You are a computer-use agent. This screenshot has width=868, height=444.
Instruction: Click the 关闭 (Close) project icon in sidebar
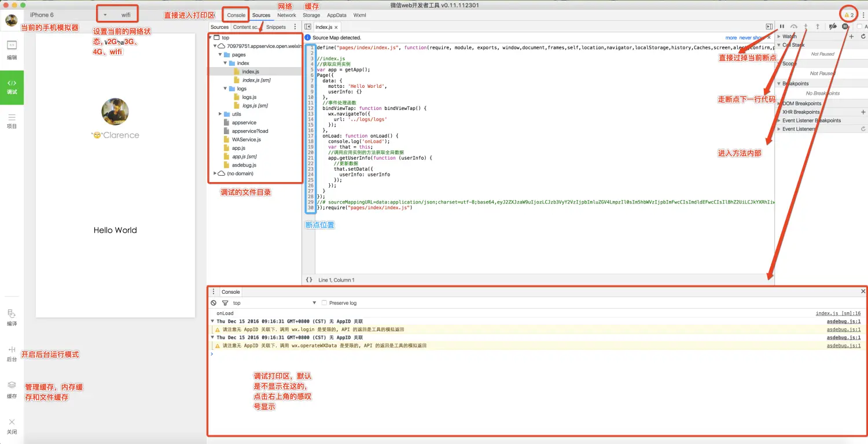[12, 426]
